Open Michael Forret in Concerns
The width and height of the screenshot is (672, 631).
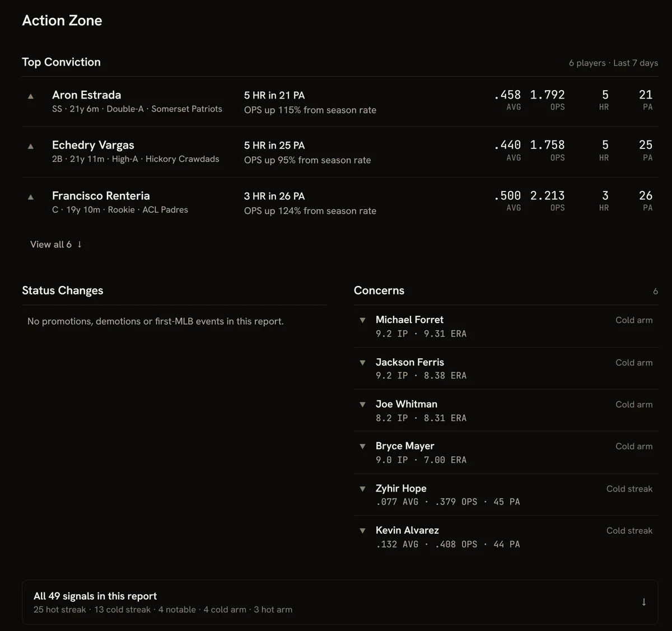[409, 320]
